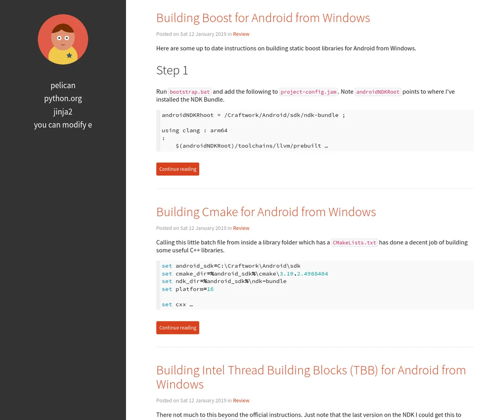The width and height of the screenshot is (504, 420).
Task: Click Review category under the Boost post
Action: click(x=241, y=34)
